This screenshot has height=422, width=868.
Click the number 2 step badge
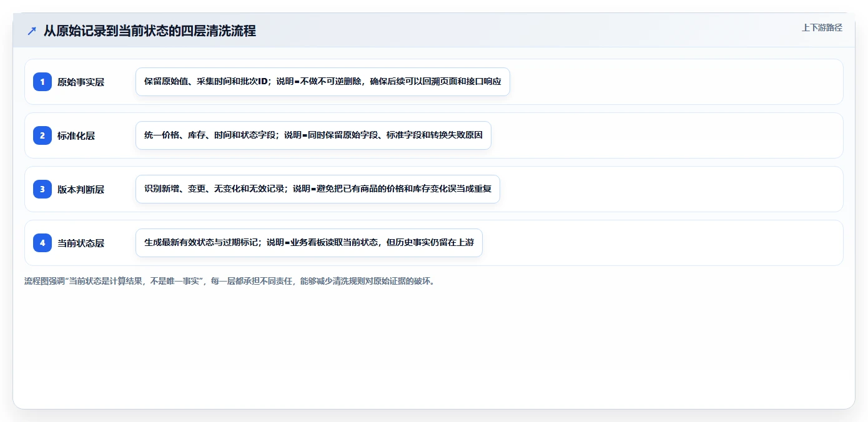pyautogui.click(x=42, y=135)
